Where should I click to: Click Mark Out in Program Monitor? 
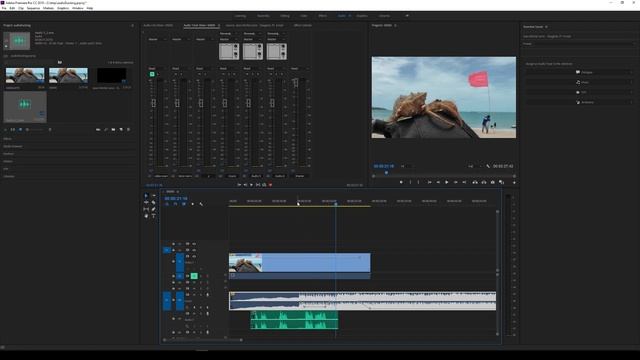click(x=418, y=182)
